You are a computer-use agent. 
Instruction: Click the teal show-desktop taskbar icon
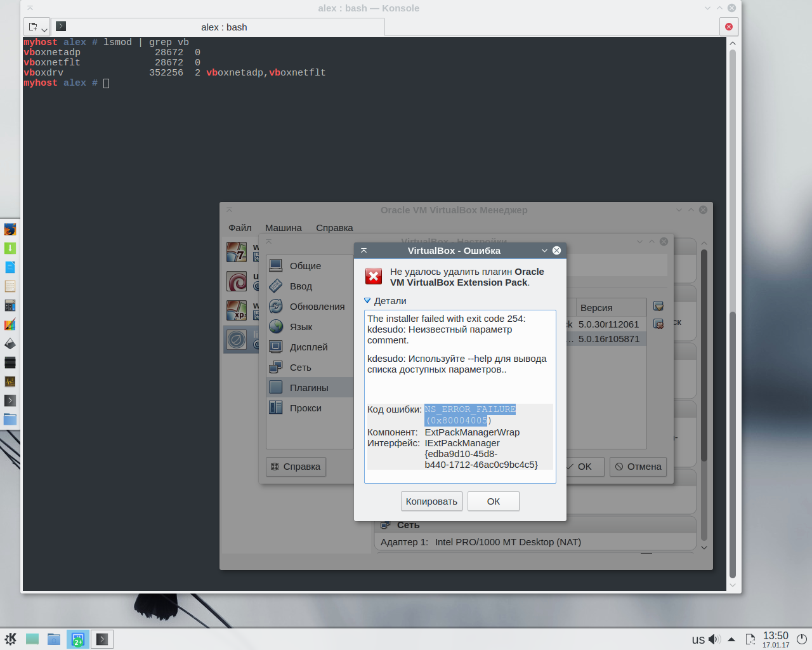pos(32,639)
